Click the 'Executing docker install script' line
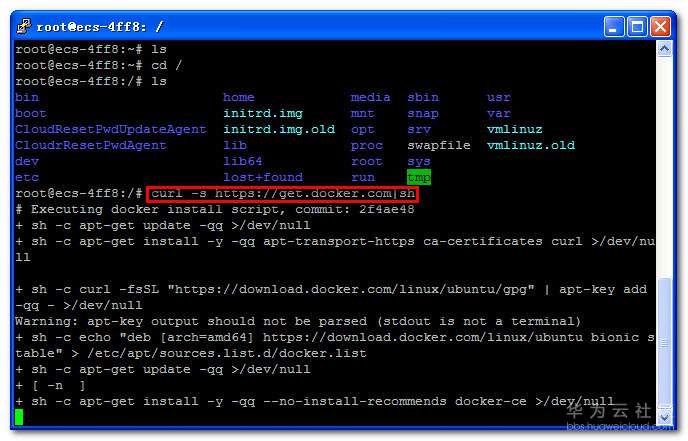688x441 pixels. tap(215, 209)
